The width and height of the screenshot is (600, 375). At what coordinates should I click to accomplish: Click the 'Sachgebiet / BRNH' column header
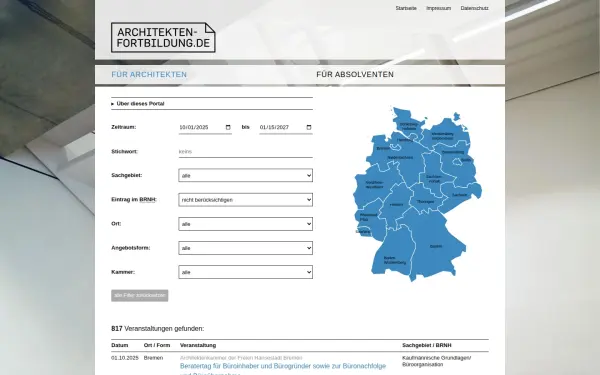coord(427,345)
